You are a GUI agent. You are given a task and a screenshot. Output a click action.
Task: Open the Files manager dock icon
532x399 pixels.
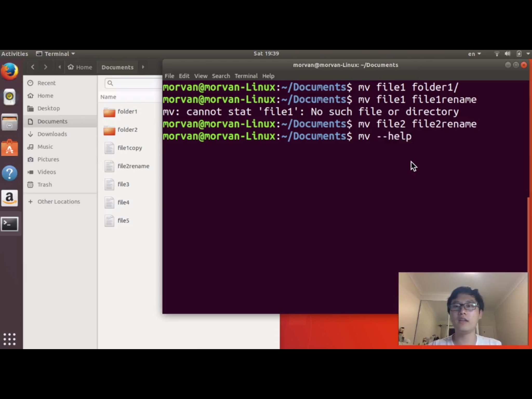10,122
